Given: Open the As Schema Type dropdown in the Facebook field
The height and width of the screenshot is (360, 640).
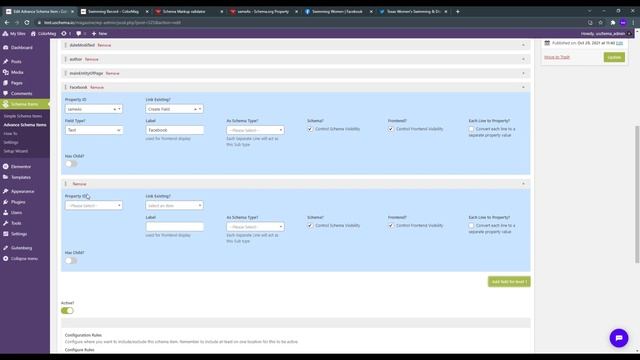Looking at the screenshot, I should (255, 130).
